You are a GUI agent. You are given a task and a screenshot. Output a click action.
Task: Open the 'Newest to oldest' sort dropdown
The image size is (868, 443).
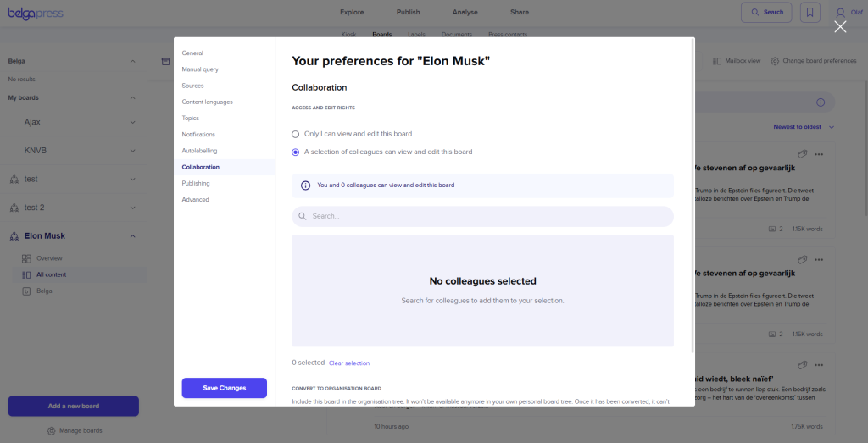[x=804, y=127]
